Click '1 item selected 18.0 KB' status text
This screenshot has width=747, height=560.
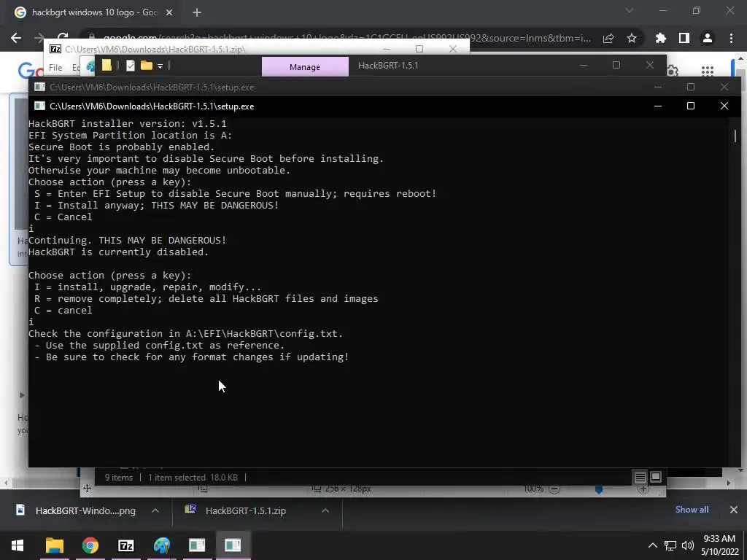click(x=193, y=478)
